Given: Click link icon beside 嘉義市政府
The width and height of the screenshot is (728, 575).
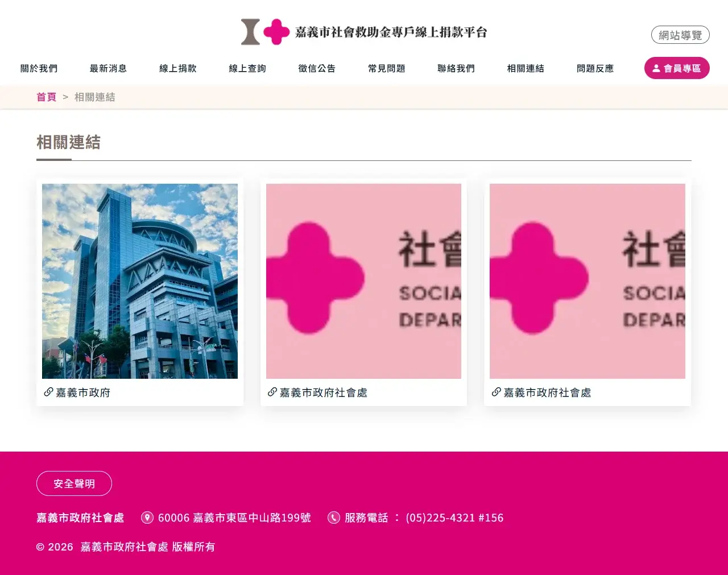Looking at the screenshot, I should click(49, 392).
